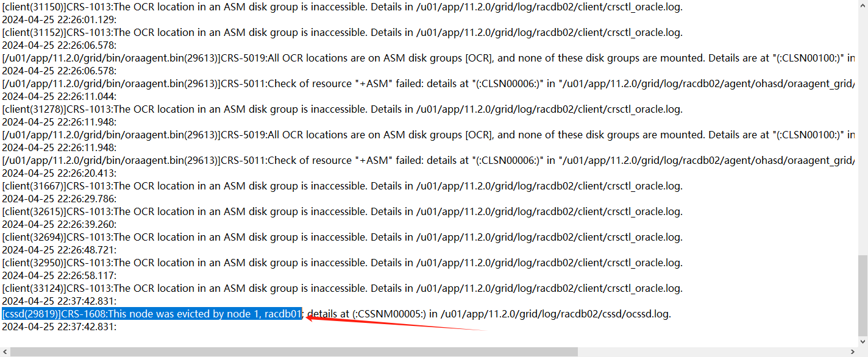Select the client(33124) CRS-1013 log line
The image size is (868, 357).
[x=342, y=288]
